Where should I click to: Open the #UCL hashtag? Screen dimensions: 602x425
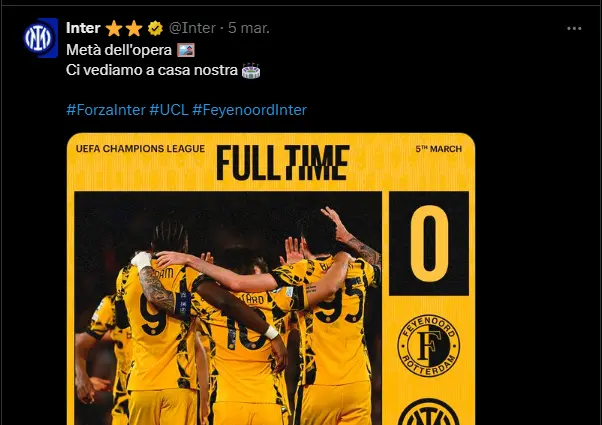coord(169,110)
